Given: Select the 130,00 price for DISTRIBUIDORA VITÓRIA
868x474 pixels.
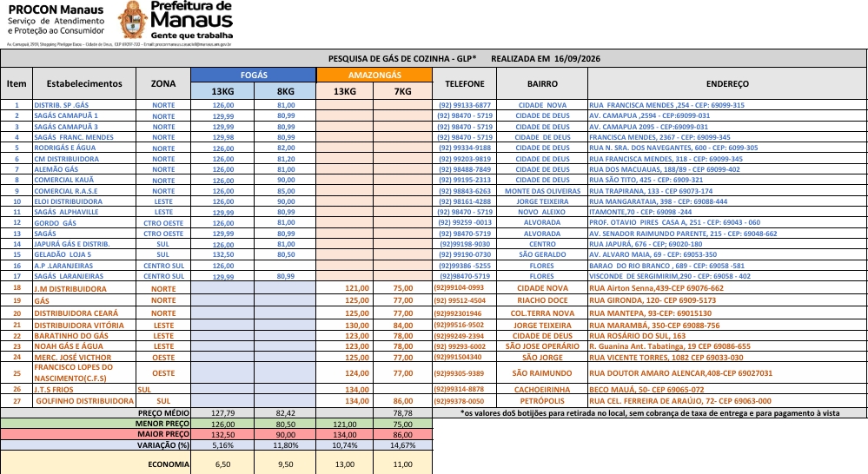Looking at the screenshot, I should coord(356,326).
